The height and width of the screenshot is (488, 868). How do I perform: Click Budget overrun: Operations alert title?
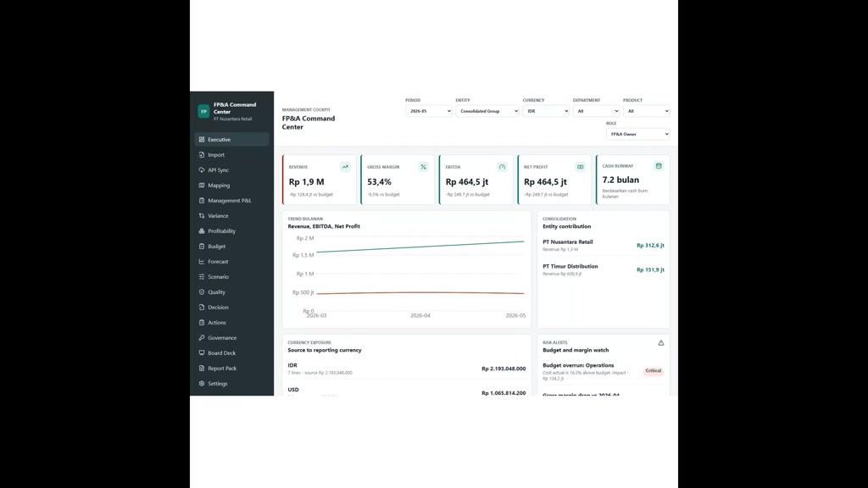click(578, 365)
